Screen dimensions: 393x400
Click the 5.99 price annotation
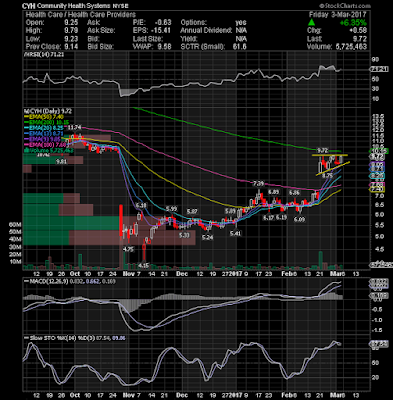171,209
